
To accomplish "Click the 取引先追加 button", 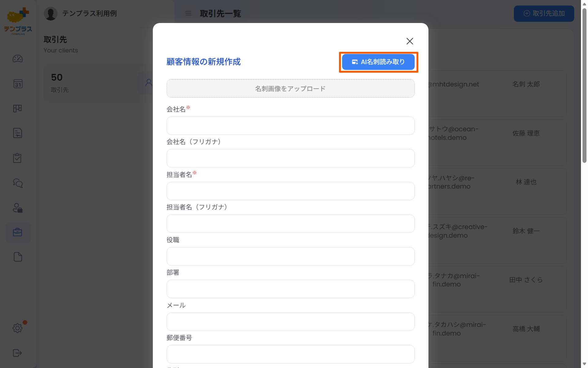I will coord(544,13).
